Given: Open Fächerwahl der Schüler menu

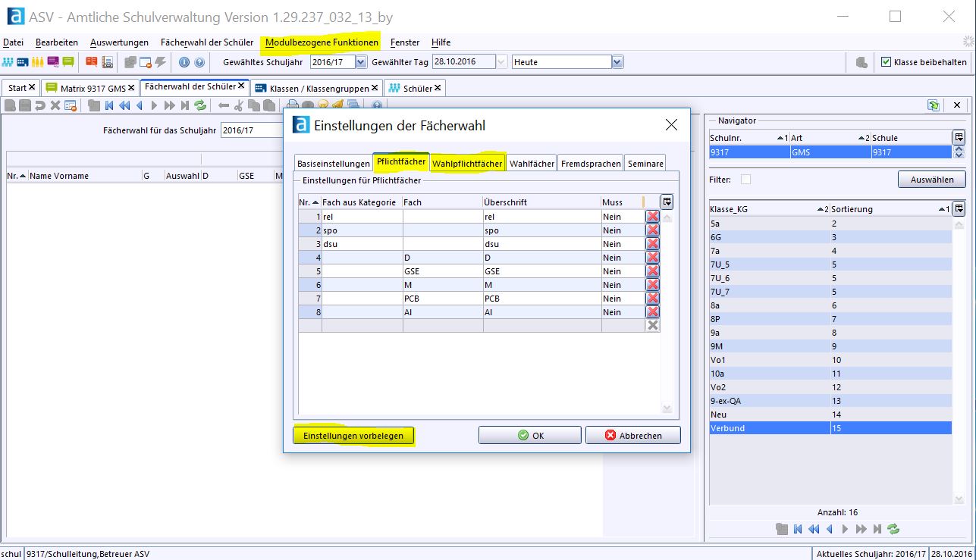Looking at the screenshot, I should [207, 42].
